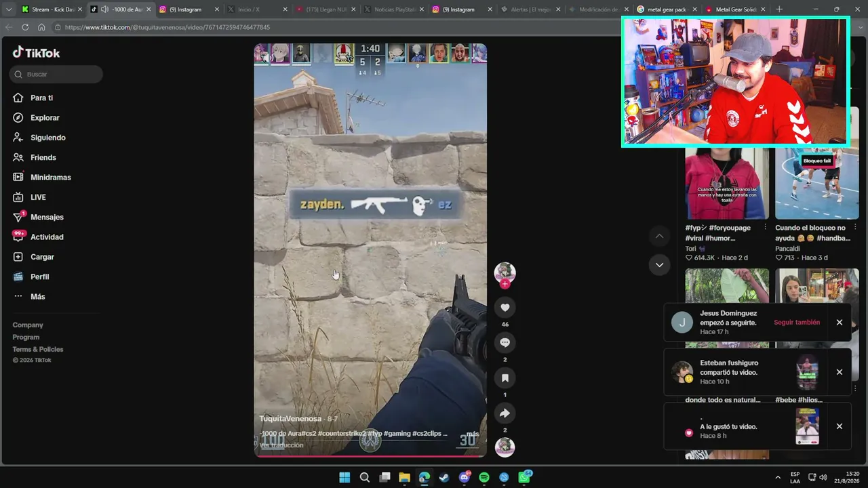Viewport: 868px width, 488px height.
Task: Click the TikTok logo
Action: 37,52
